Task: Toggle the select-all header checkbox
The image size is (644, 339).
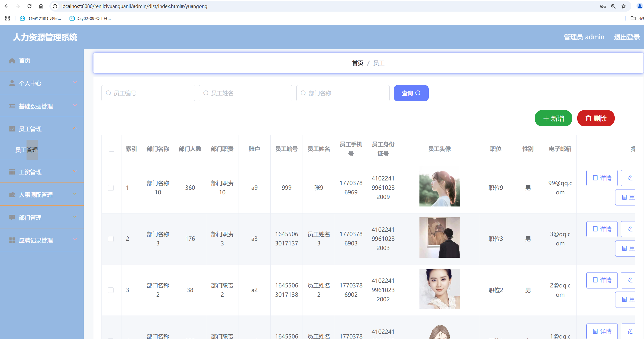Action: click(111, 149)
